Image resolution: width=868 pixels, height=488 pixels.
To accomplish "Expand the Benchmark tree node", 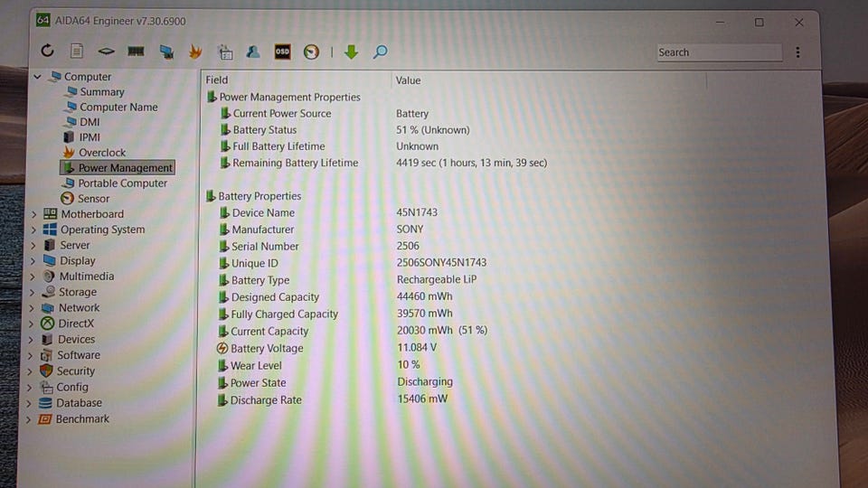I will point(28,419).
